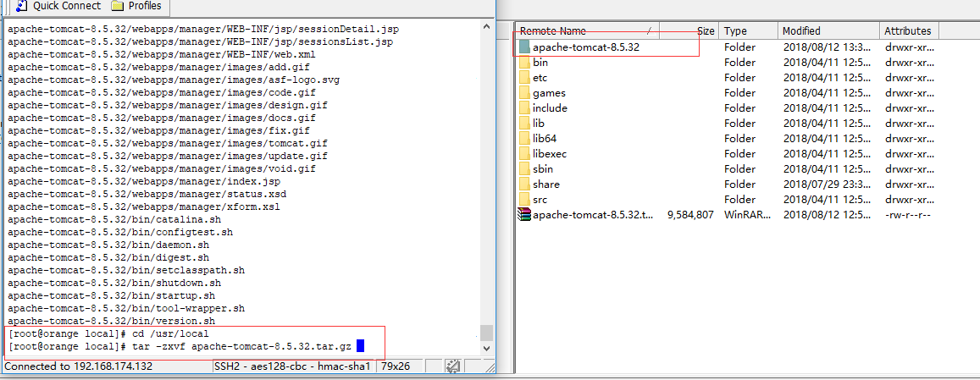Sort files by Attributes column header
980x380 pixels.
(x=908, y=30)
